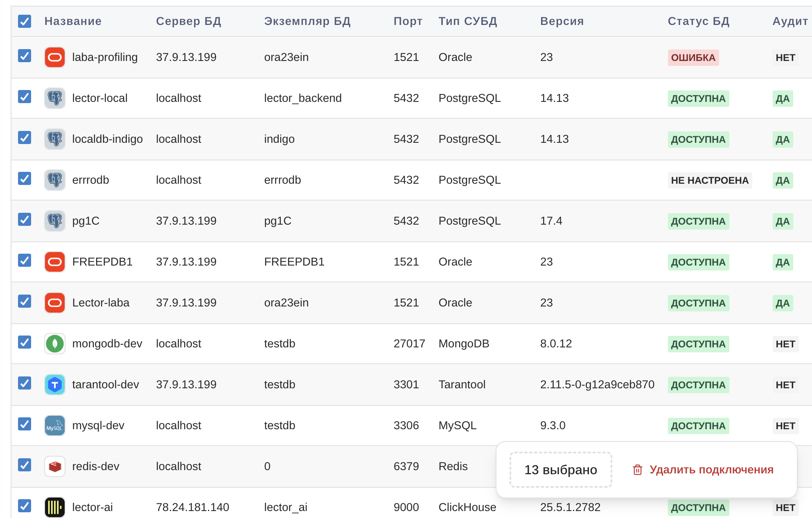Click the Tarantool icon for tarantool-dev
This screenshot has height=518, width=812.
(x=54, y=385)
